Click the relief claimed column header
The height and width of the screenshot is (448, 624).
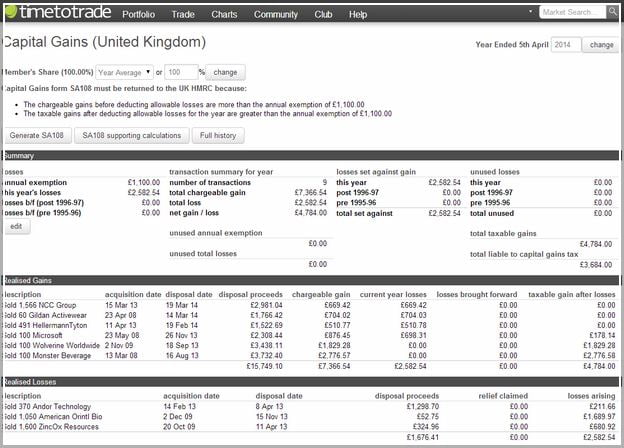pos(503,396)
